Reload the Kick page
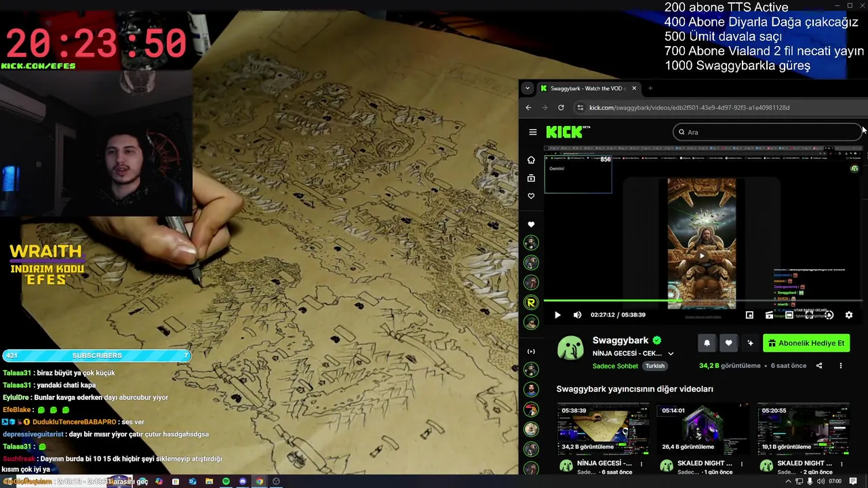This screenshot has width=868, height=488. [561, 107]
